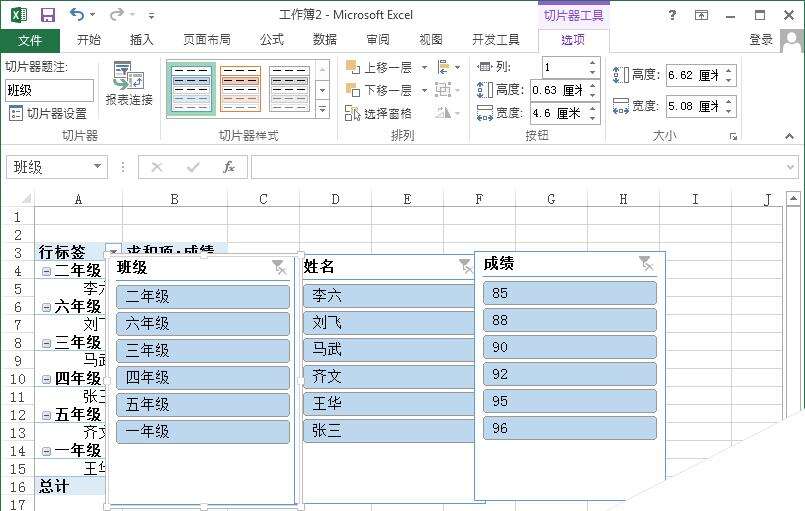
Task: Click the button columns 列 input field
Action: [565, 67]
